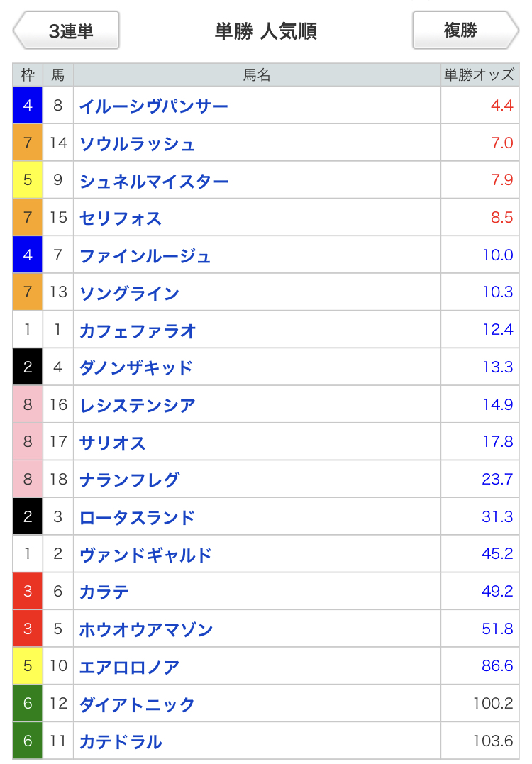Viewport: 532px width, 764px height.
Task: Tap レシステンシア horse name
Action: coord(138,406)
